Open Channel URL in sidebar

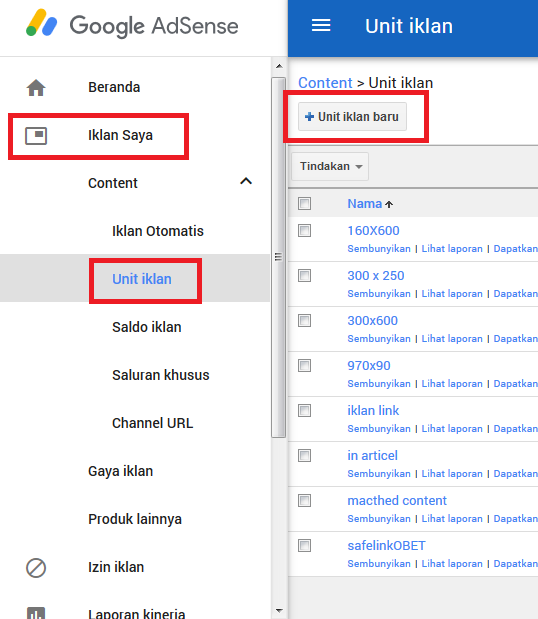click(153, 423)
